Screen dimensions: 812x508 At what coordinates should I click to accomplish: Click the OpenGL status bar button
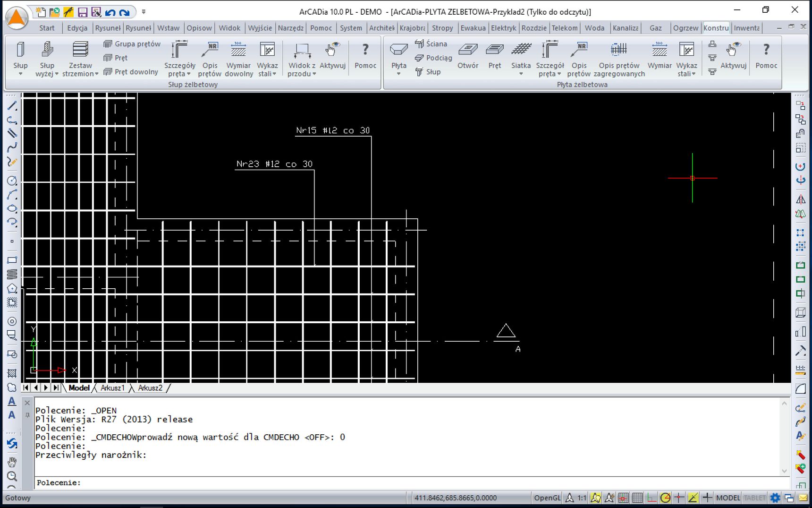click(547, 498)
